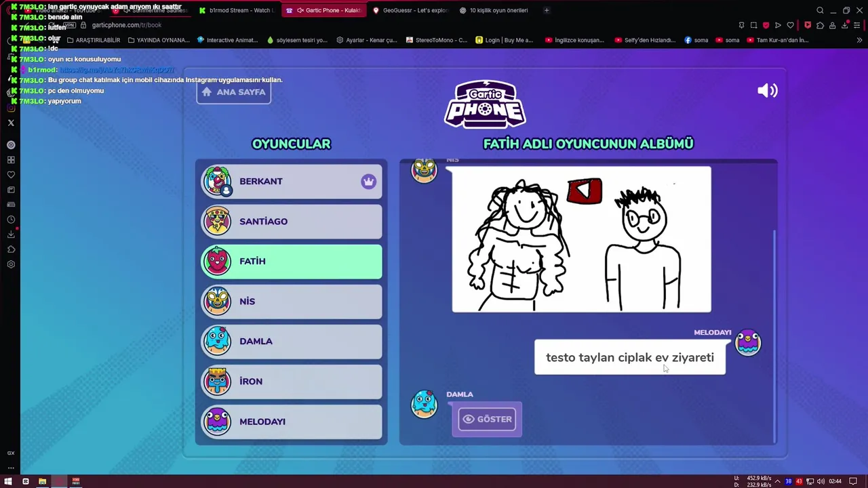Open the browser toolbar play/player icon

[778, 25]
